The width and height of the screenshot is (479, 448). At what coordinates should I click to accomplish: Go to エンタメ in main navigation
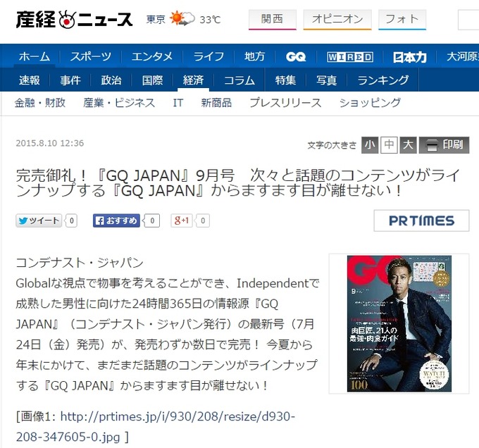coord(152,56)
